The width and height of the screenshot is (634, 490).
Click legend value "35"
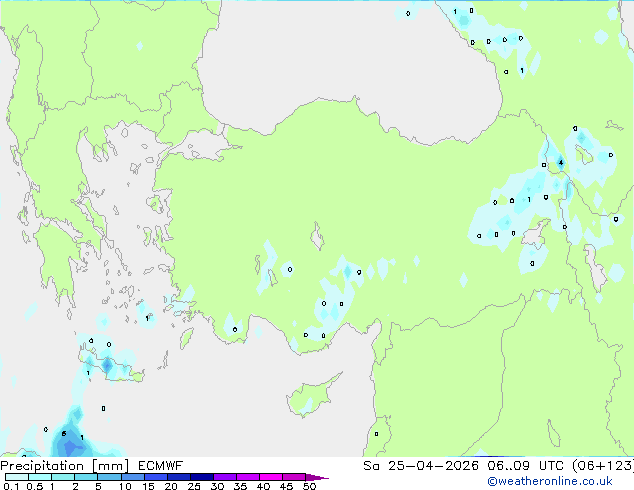coord(240,486)
